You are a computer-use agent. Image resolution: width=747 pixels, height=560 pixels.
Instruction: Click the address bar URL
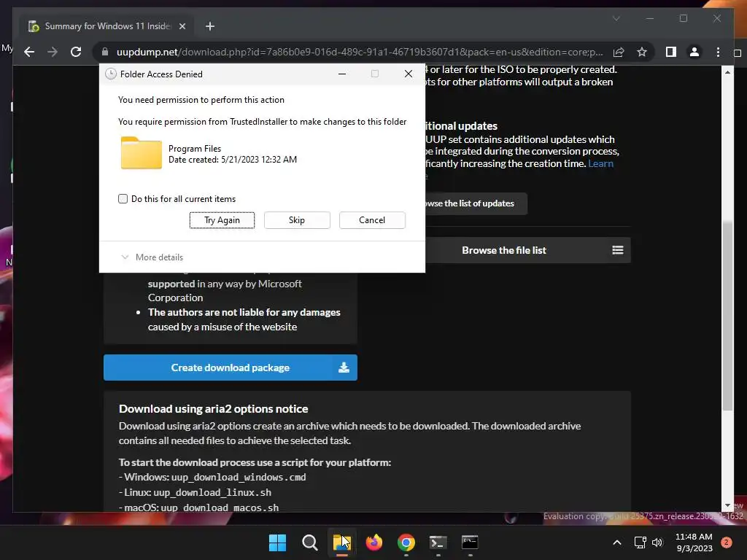360,52
